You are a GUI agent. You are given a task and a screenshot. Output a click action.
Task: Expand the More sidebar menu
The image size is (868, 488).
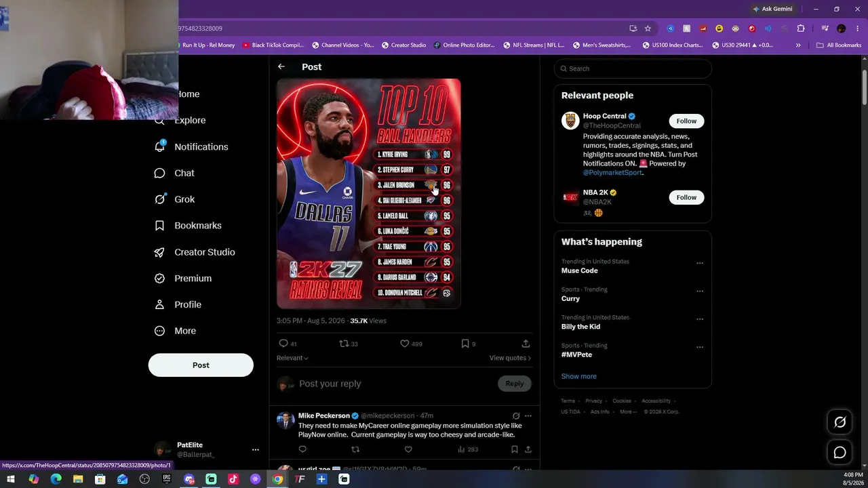[176, 331]
